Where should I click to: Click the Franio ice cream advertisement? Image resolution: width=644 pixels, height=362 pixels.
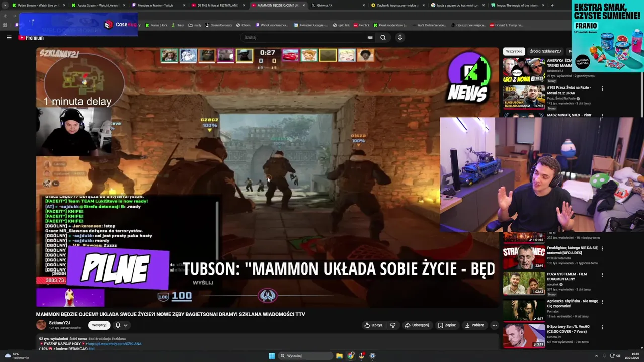pyautogui.click(x=607, y=36)
